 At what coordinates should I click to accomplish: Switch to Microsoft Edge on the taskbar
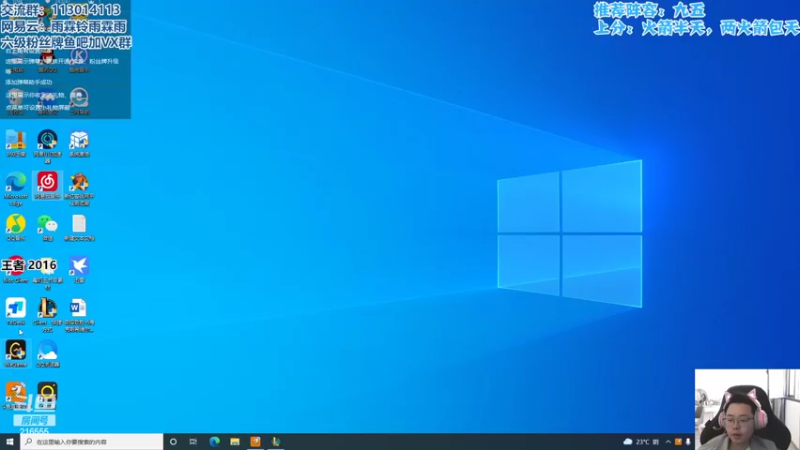tap(214, 442)
